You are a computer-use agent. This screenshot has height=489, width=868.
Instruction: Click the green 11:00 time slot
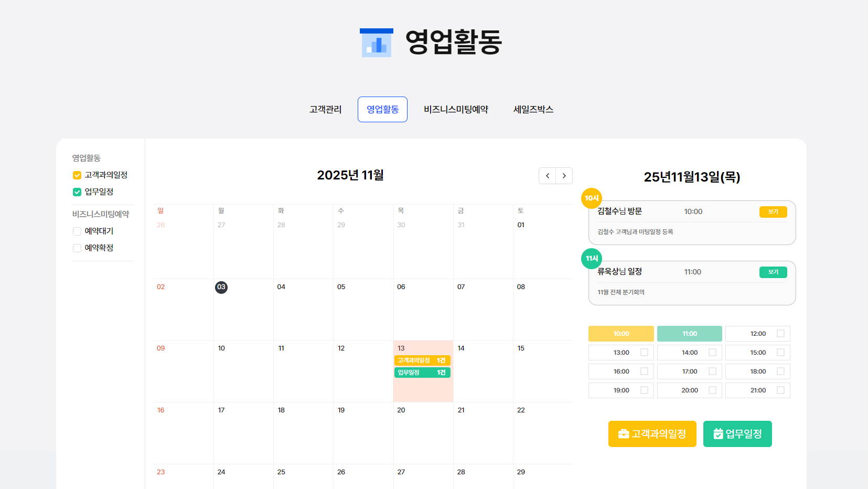coord(690,334)
